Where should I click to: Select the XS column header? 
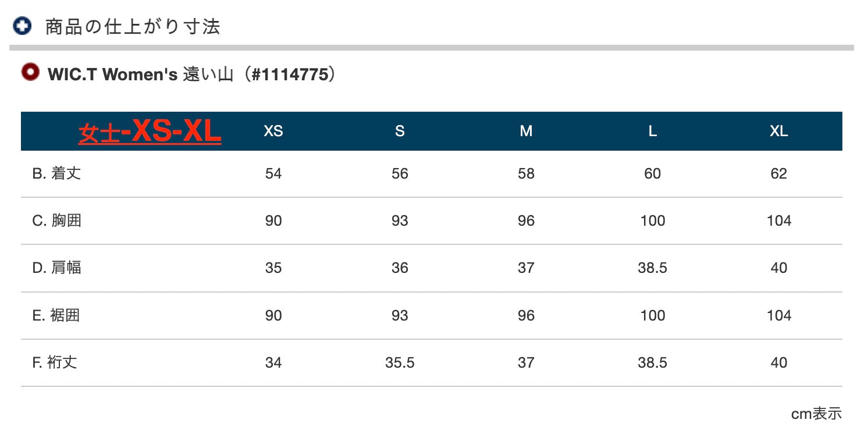coord(273,131)
